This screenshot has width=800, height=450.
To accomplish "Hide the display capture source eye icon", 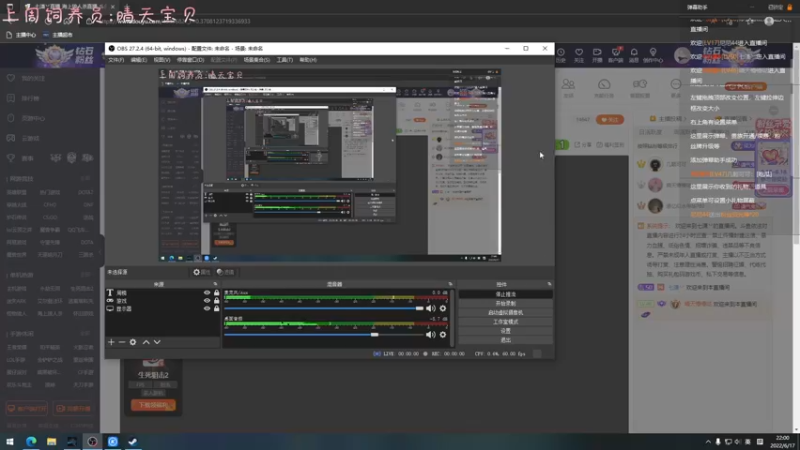I will (x=207, y=309).
